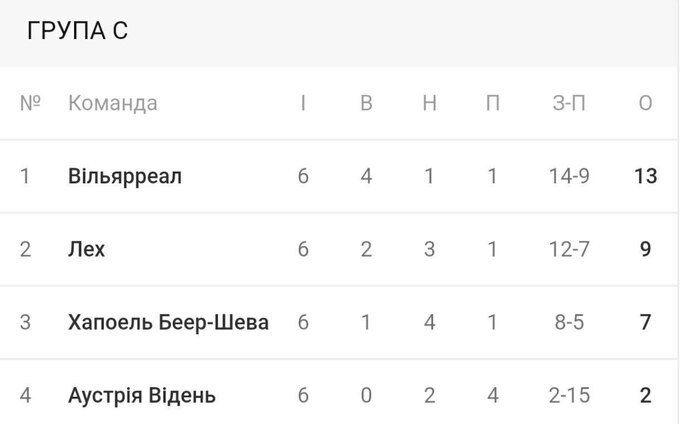The height and width of the screenshot is (424, 680).
Task: Sort by the Команда column header
Action: [x=112, y=104]
